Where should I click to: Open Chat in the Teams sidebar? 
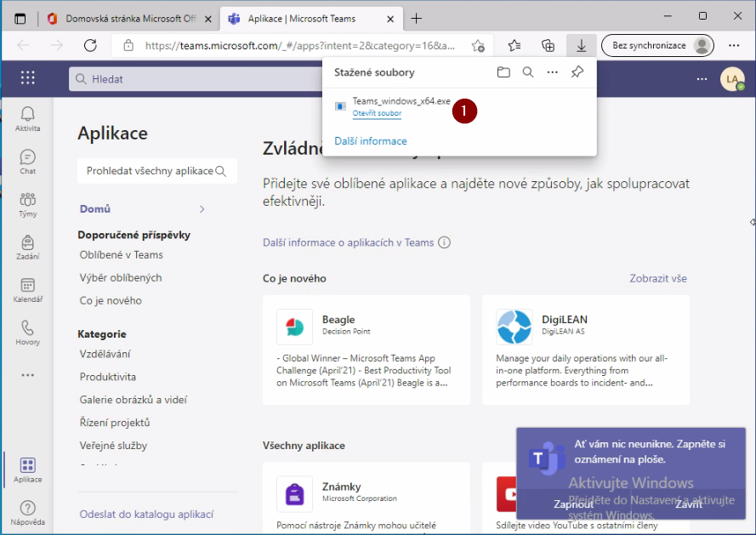coord(27,162)
